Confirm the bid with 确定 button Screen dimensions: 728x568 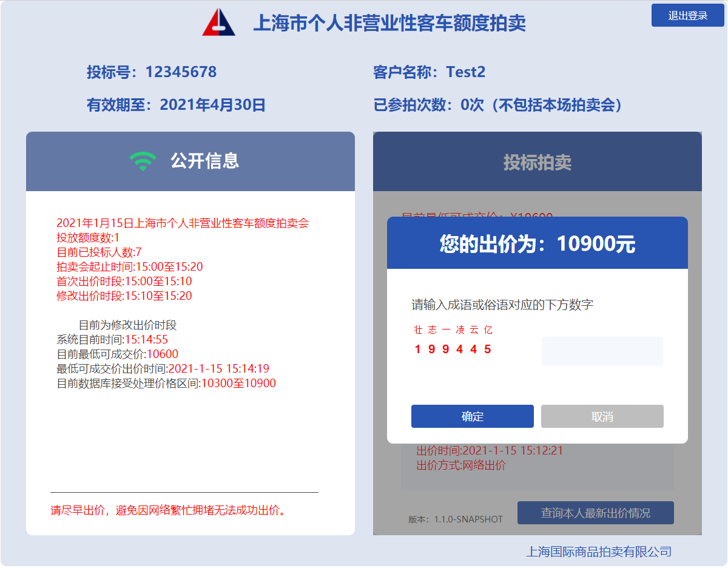pyautogui.click(x=473, y=416)
